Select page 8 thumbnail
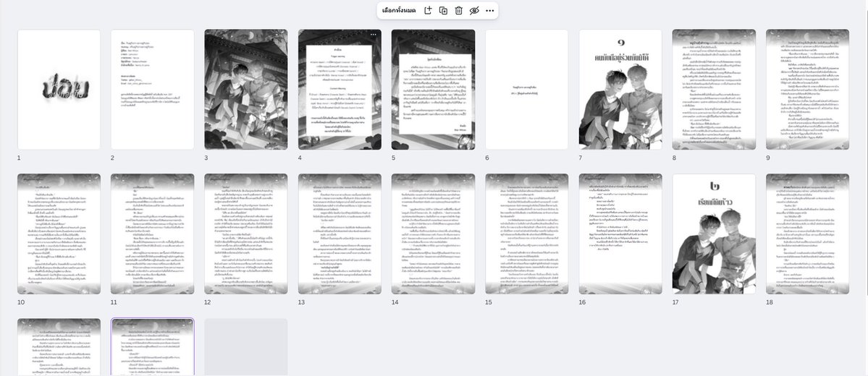 pos(714,90)
